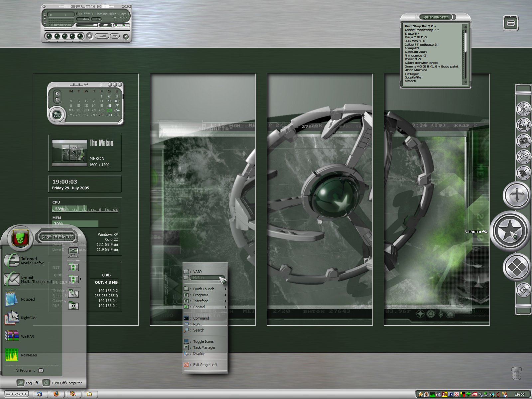The width and height of the screenshot is (532, 399).
Task: Expand Programs submenu
Action: [x=205, y=295]
